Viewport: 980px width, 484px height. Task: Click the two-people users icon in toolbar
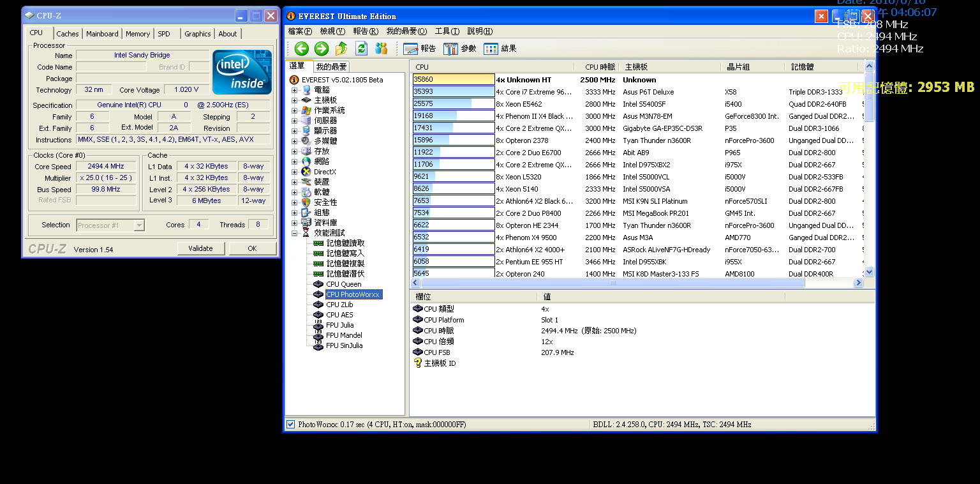click(x=381, y=49)
